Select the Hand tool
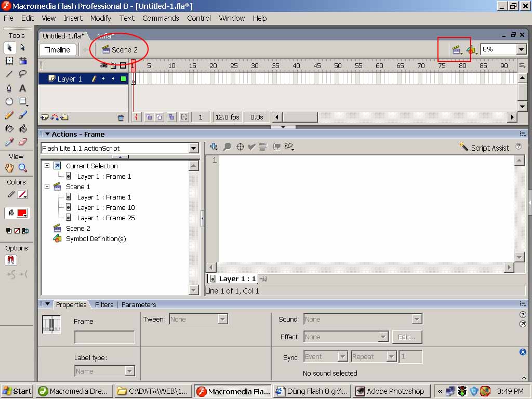Screen dimensions: 532x399 point(9,168)
